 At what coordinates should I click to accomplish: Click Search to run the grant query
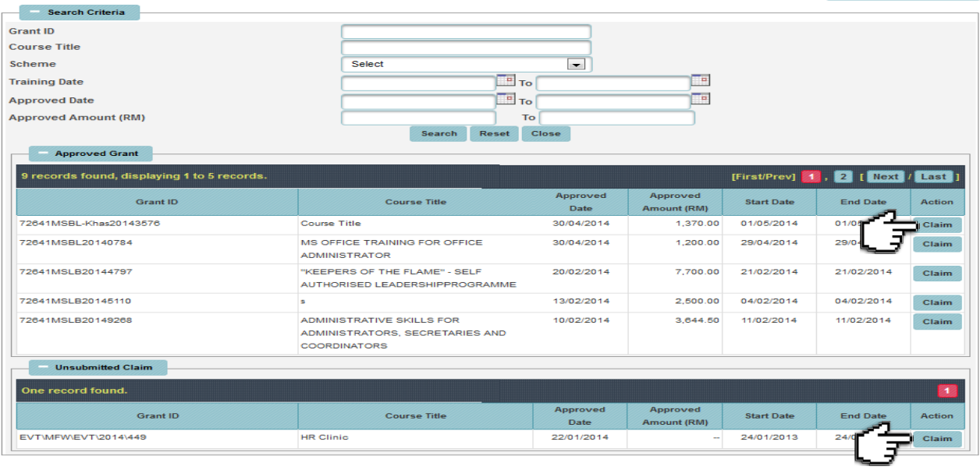438,133
